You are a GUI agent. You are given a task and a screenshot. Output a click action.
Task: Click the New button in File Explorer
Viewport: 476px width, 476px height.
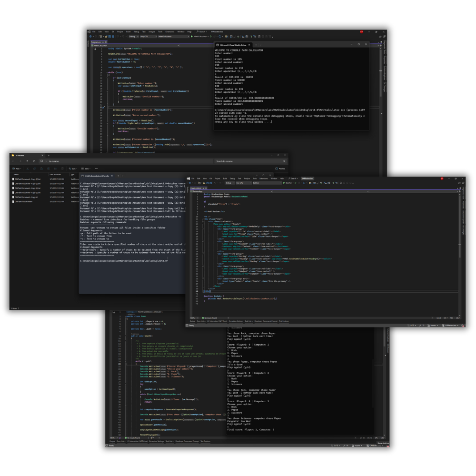(x=17, y=169)
